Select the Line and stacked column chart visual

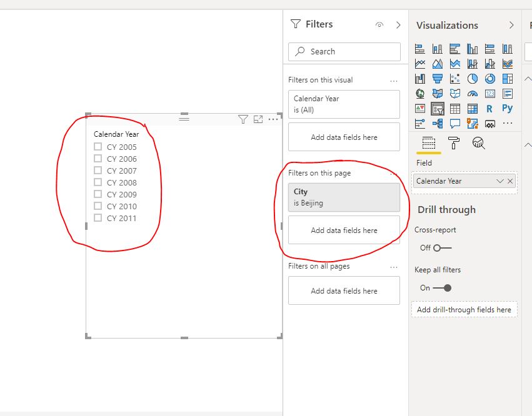pos(472,64)
